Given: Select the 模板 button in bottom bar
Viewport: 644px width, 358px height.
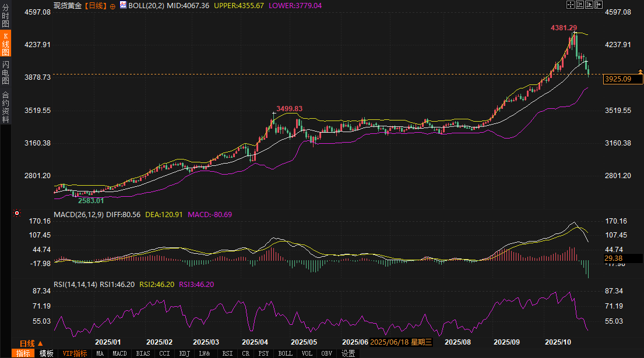Looking at the screenshot, I should tap(47, 353).
